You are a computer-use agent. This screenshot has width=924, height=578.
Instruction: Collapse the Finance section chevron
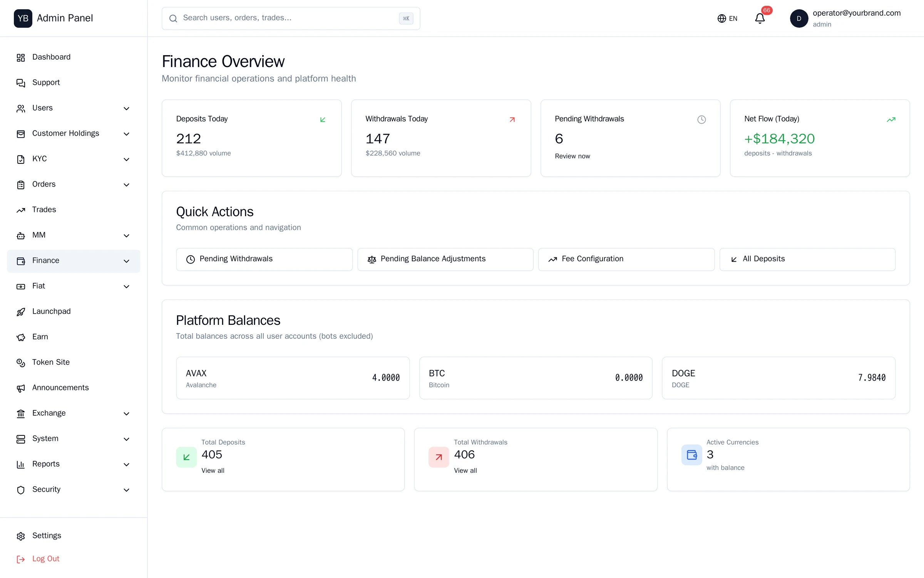click(126, 261)
